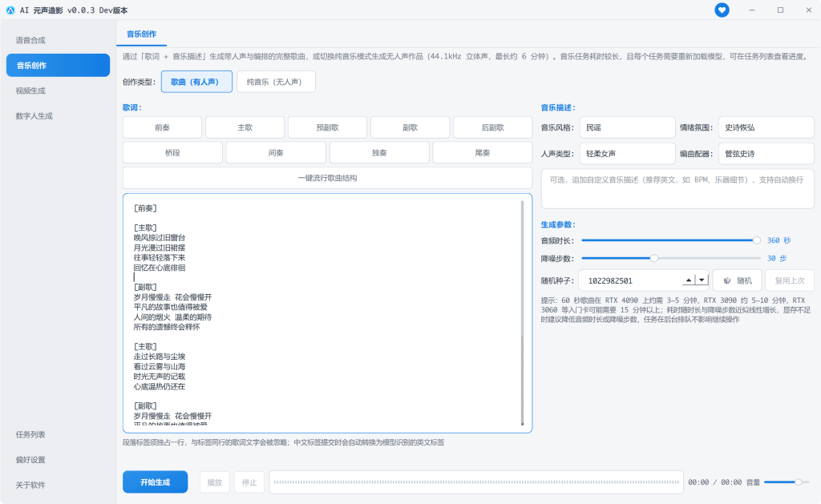Click in the lyrics text editor
This screenshot has height=504, width=821.
click(327, 313)
